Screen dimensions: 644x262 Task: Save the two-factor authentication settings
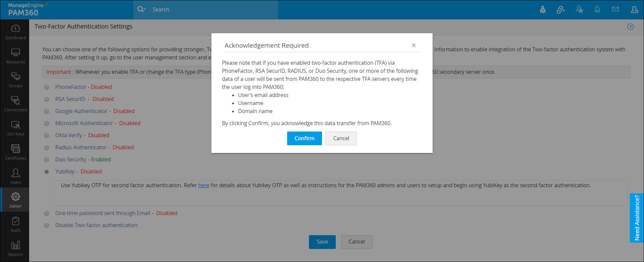click(x=322, y=242)
